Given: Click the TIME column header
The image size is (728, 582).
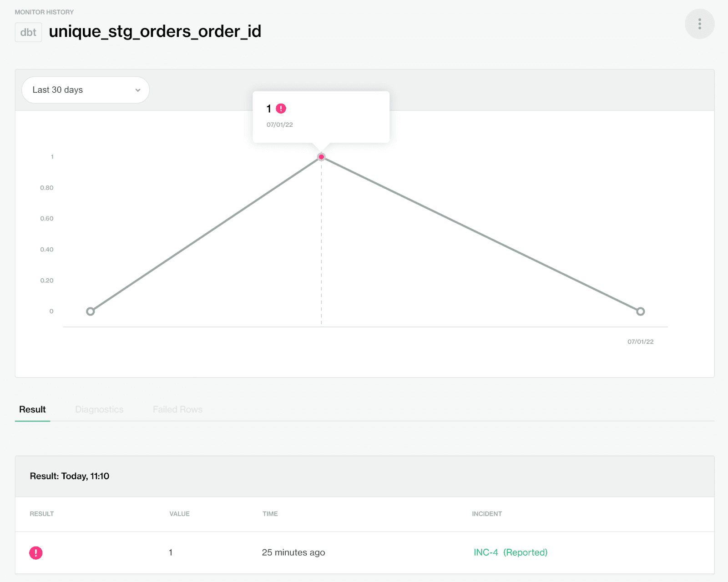Looking at the screenshot, I should [x=270, y=514].
